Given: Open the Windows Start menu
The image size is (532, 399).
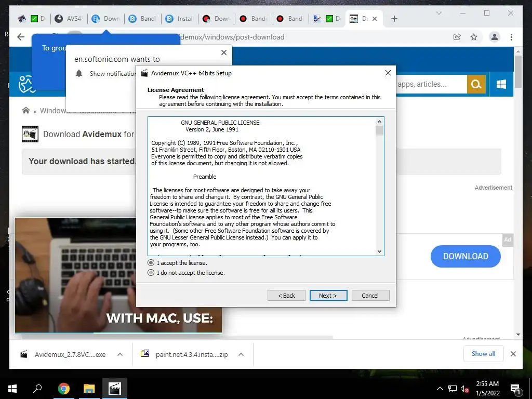Looking at the screenshot, I should click(x=12, y=389).
